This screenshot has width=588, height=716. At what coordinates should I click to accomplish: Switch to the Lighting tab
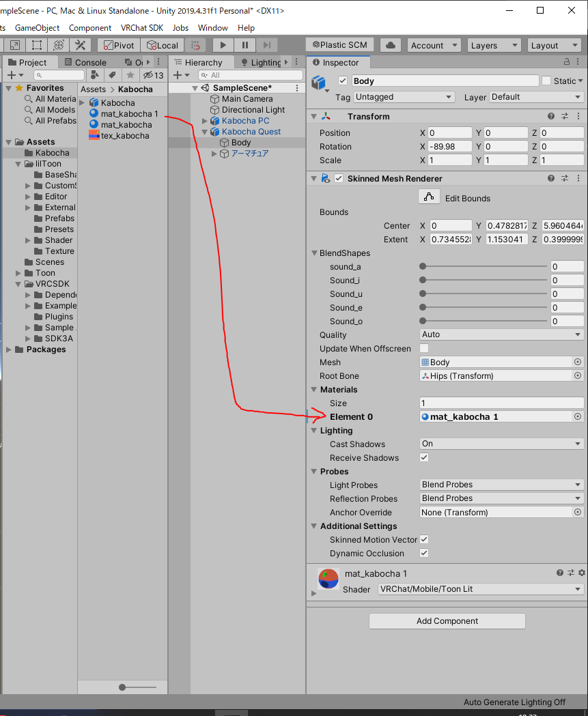point(262,62)
